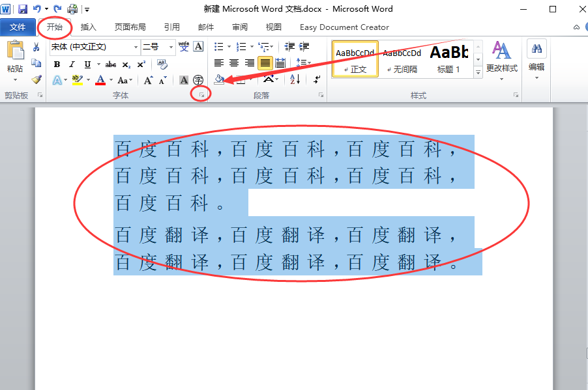Select the Format Painter brush
588x390 pixels.
click(x=37, y=79)
